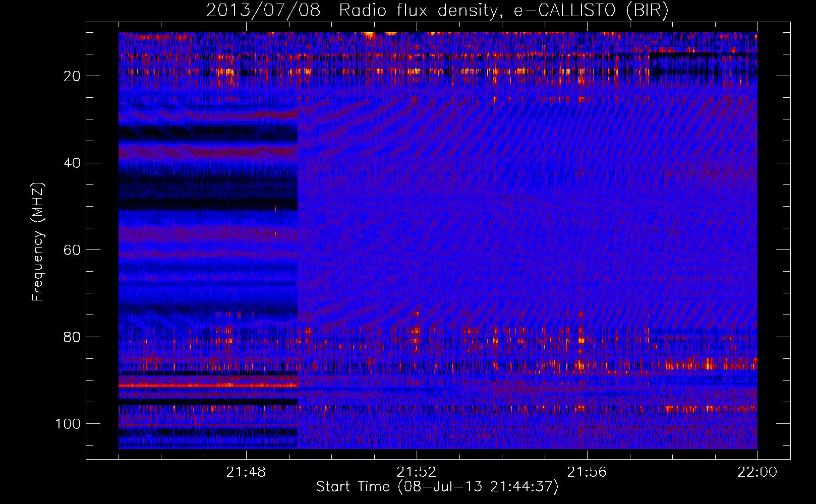
Task: Click the 20 MHz frequency tick label
Action: point(73,76)
